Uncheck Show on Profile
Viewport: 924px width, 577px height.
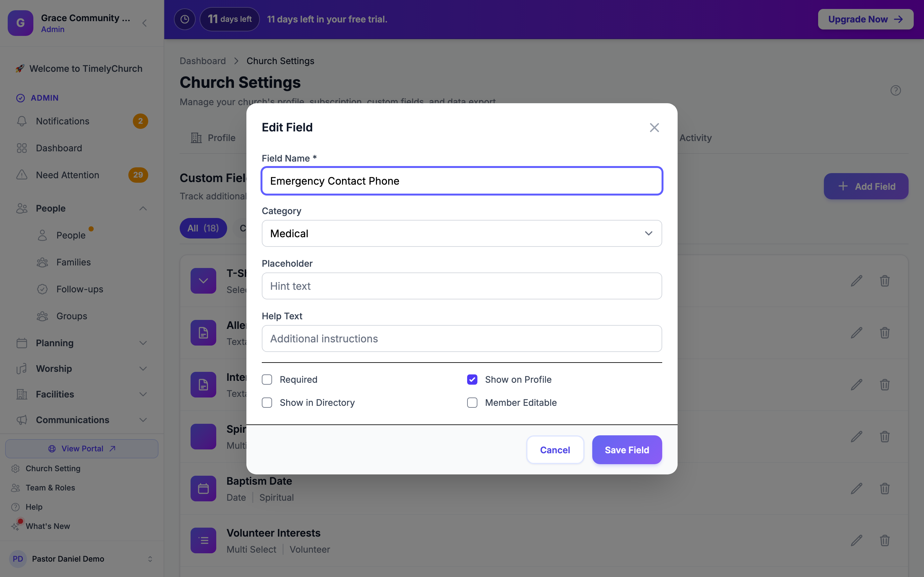click(472, 379)
